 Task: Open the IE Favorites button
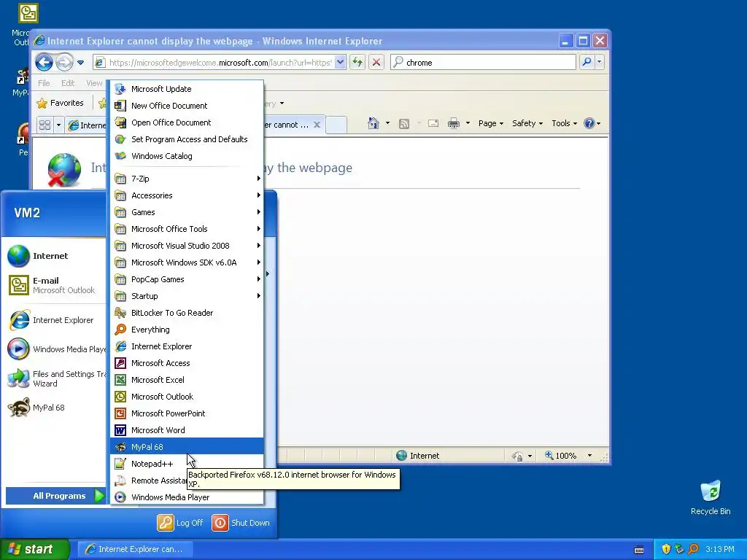pos(61,103)
